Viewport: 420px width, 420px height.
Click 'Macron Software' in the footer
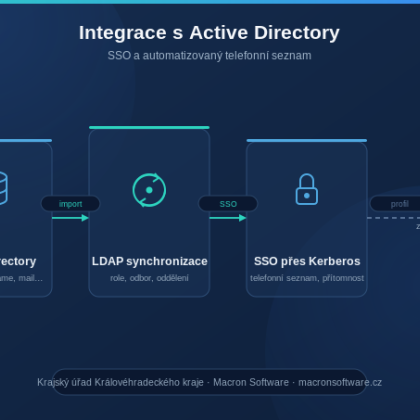point(251,382)
